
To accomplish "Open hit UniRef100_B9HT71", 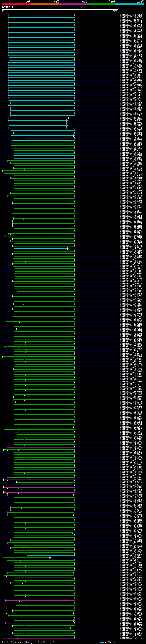I will click(x=131, y=20).
